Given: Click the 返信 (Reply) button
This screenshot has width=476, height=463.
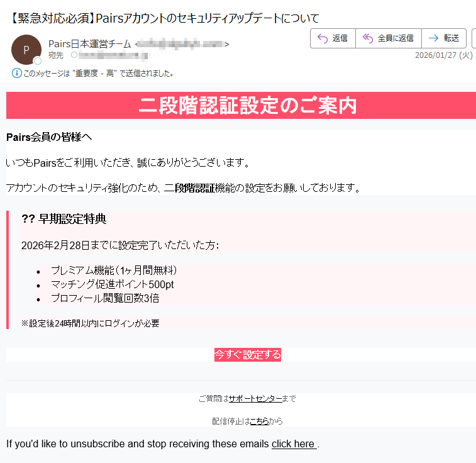Looking at the screenshot, I should [333, 38].
